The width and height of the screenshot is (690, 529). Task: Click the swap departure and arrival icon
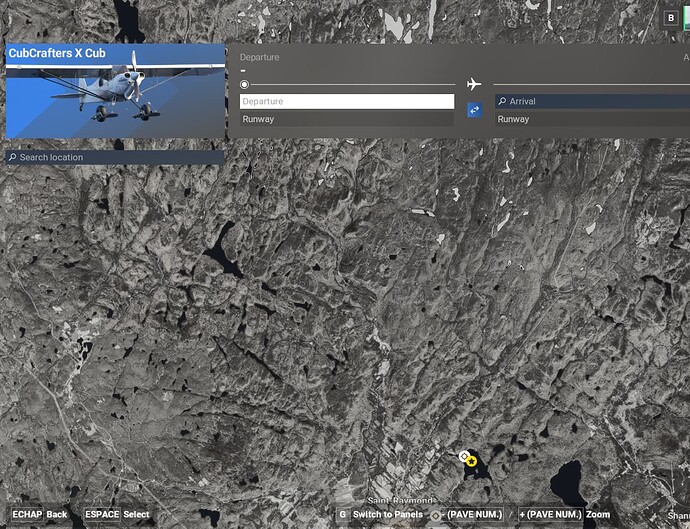coord(474,110)
